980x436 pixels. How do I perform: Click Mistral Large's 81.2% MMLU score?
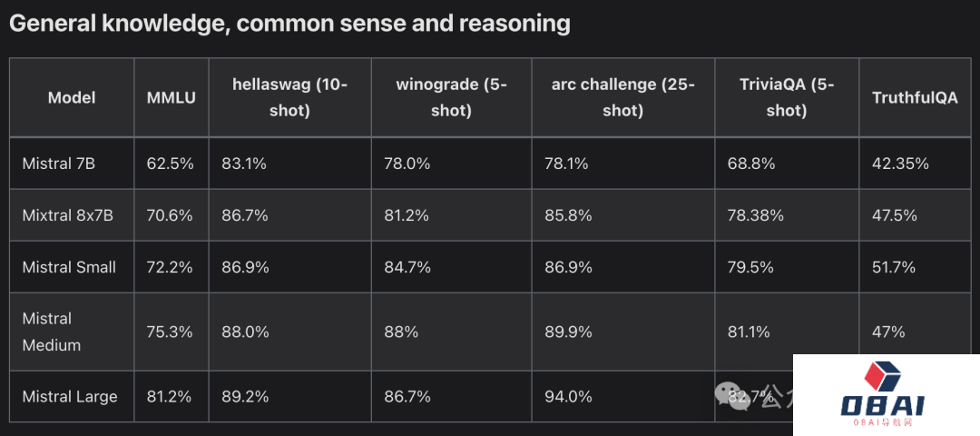click(170, 396)
